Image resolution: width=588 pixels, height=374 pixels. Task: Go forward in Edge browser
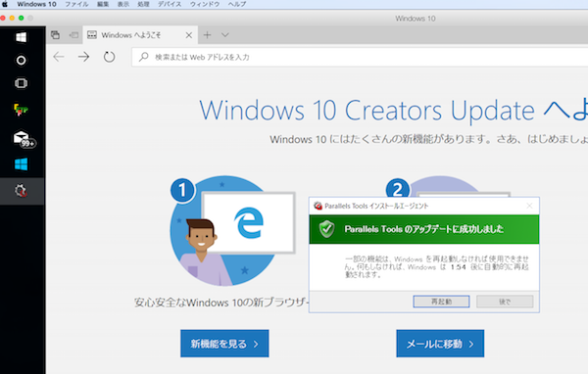coord(83,57)
